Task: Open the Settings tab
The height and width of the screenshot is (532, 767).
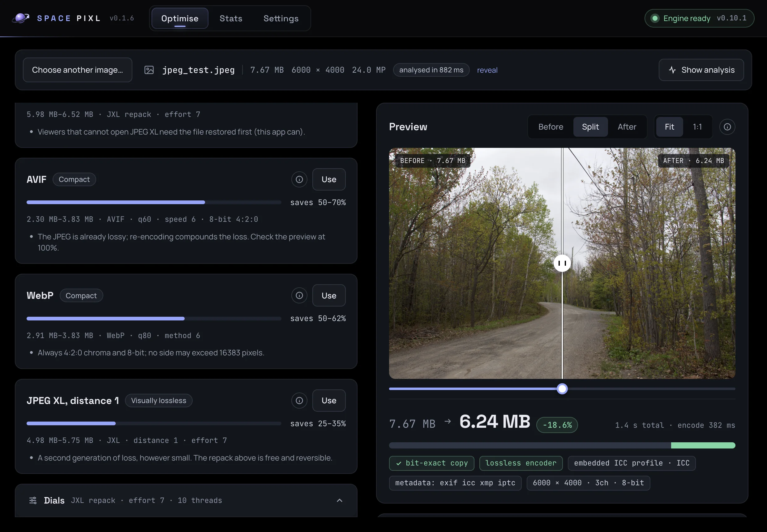Action: click(x=281, y=18)
